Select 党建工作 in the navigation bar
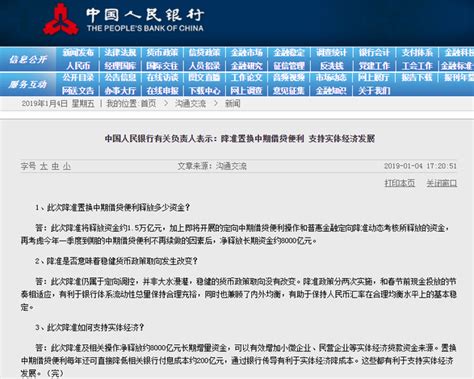This screenshot has width=474, height=379. [x=374, y=66]
